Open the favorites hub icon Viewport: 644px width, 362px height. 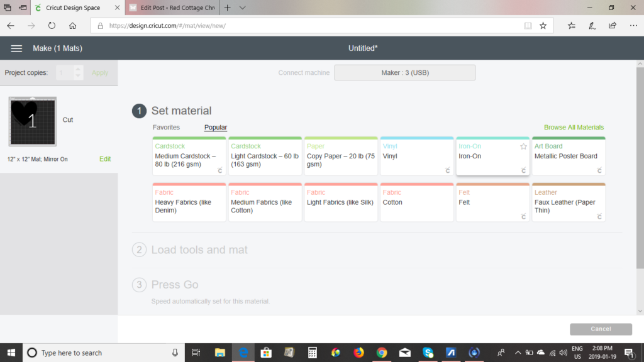572,25
